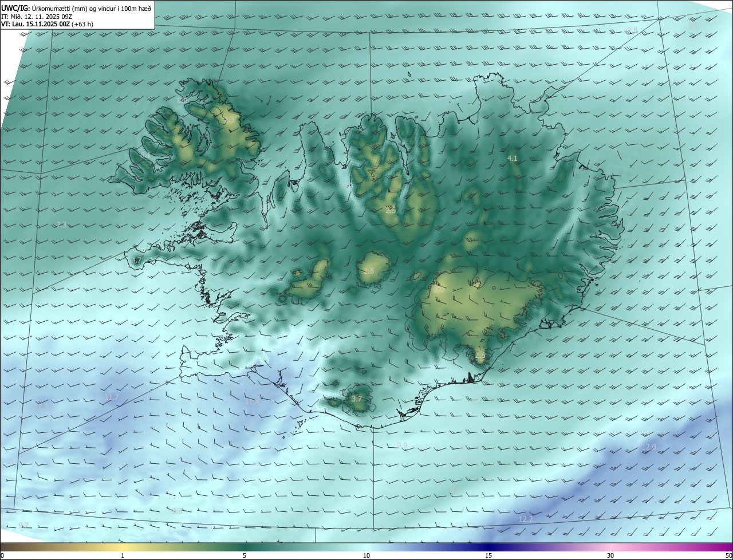Click the 11.7 value over the sea
Screen dimensions: 733x560
click(112, 397)
